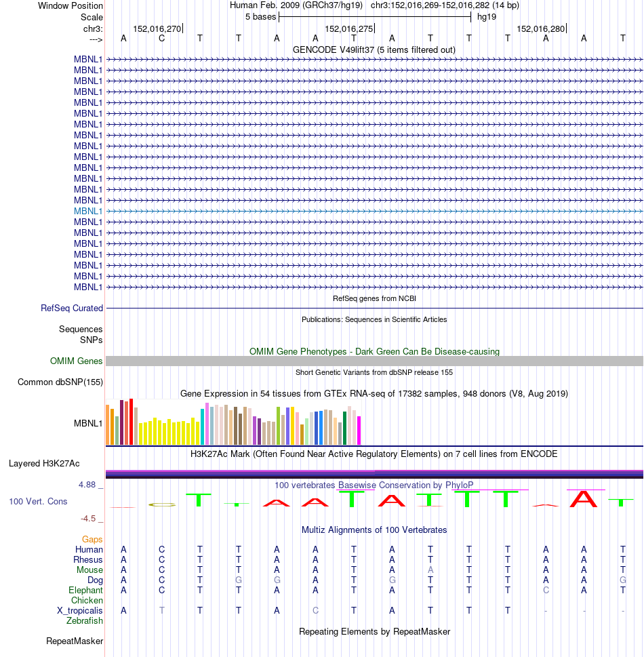Click 'Repeating Elements by RepeatMasker' title
Viewport: 644px width, 657px height.
point(374,631)
